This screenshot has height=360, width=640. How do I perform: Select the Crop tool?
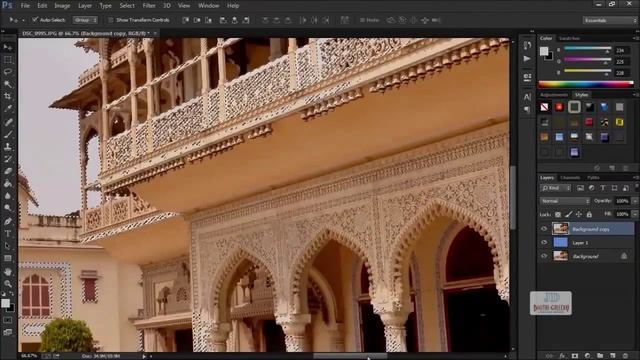(8, 96)
